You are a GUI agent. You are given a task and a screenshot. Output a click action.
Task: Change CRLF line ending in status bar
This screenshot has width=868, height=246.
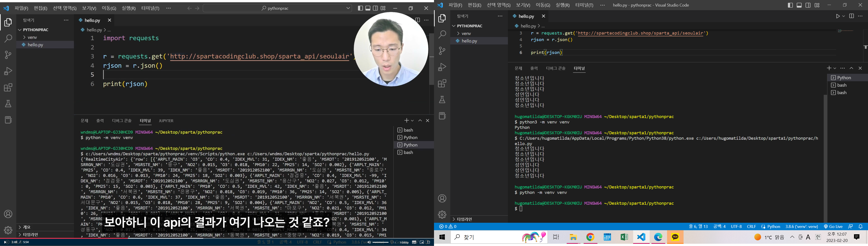tap(751, 227)
